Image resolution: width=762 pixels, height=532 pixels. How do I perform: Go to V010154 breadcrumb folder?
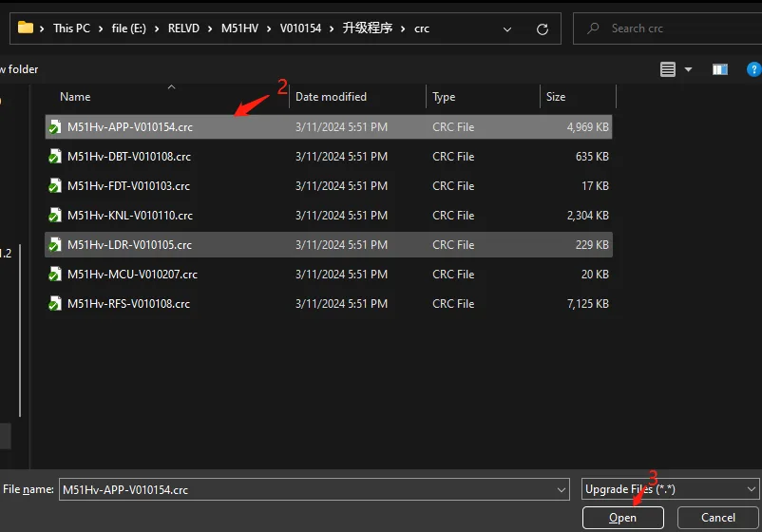300,28
